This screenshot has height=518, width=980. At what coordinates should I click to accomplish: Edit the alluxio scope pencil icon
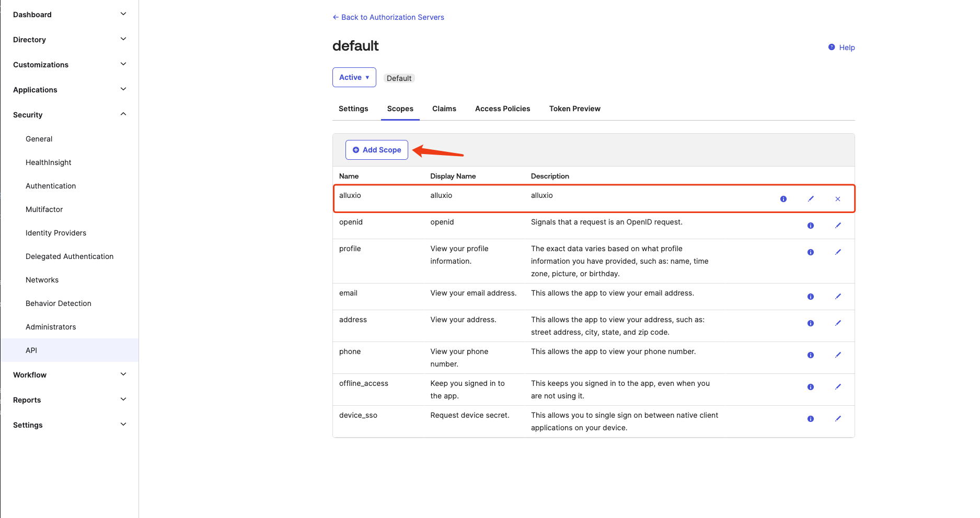click(x=811, y=199)
